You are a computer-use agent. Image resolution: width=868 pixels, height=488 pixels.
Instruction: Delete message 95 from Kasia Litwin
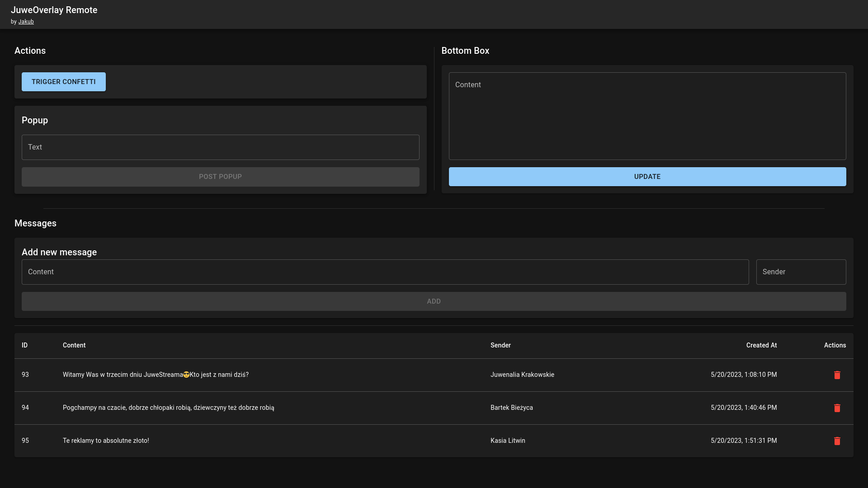click(x=837, y=441)
